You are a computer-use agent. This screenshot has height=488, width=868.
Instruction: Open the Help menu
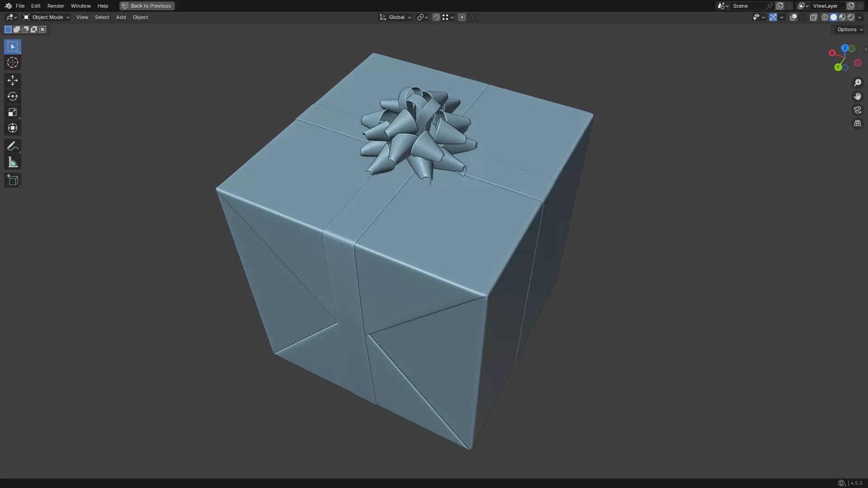pyautogui.click(x=103, y=6)
